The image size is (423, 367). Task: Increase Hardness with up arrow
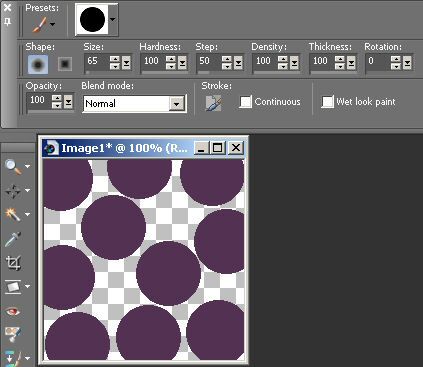[171, 58]
